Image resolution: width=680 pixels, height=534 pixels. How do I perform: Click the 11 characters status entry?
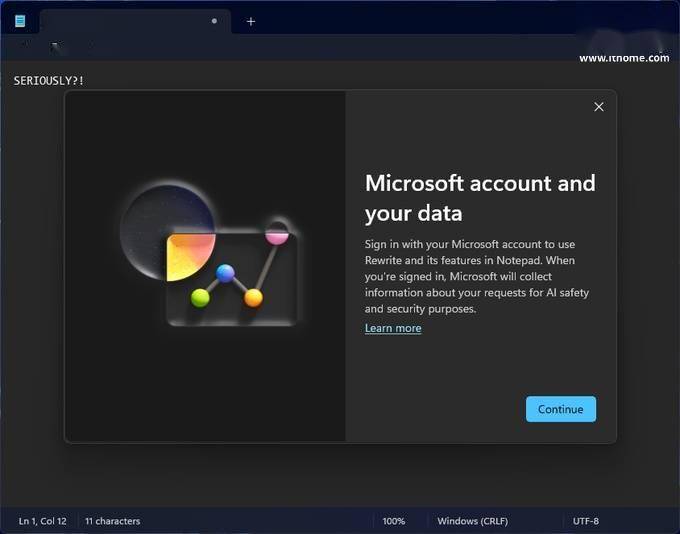coord(112,521)
